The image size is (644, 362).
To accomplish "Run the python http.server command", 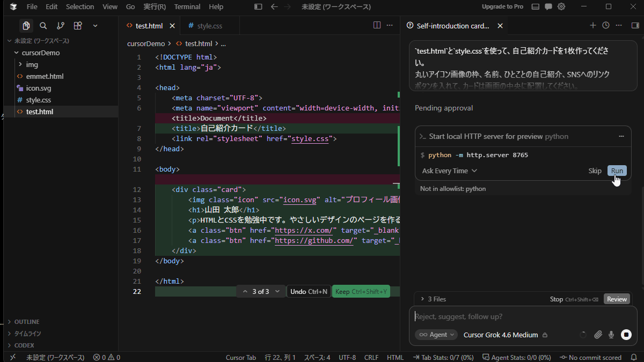I will click(x=617, y=171).
